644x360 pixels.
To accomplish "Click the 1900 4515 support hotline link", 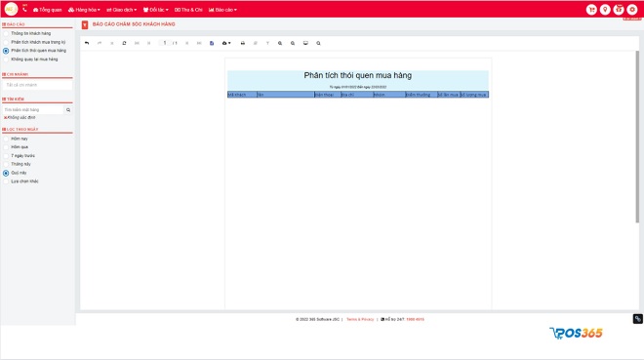I will [416, 319].
